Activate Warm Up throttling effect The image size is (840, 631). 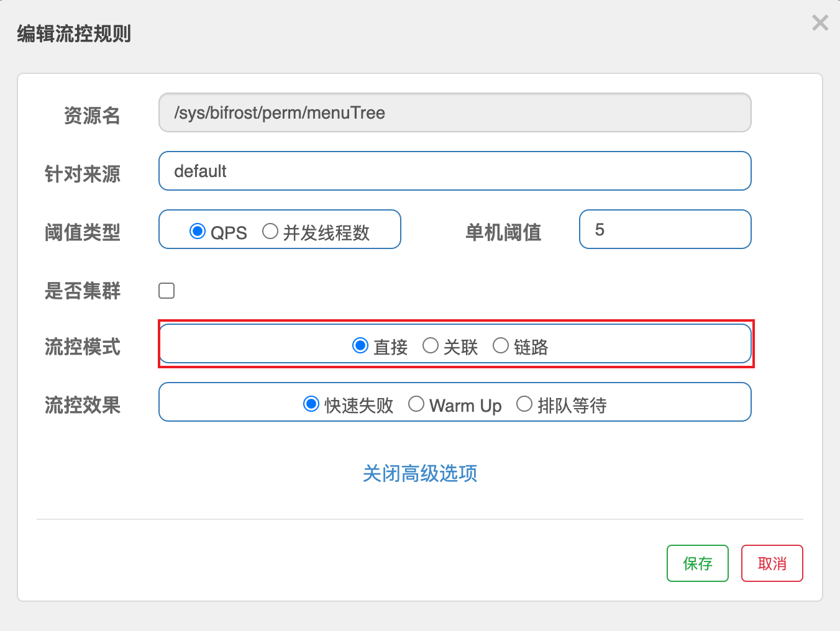click(x=416, y=404)
